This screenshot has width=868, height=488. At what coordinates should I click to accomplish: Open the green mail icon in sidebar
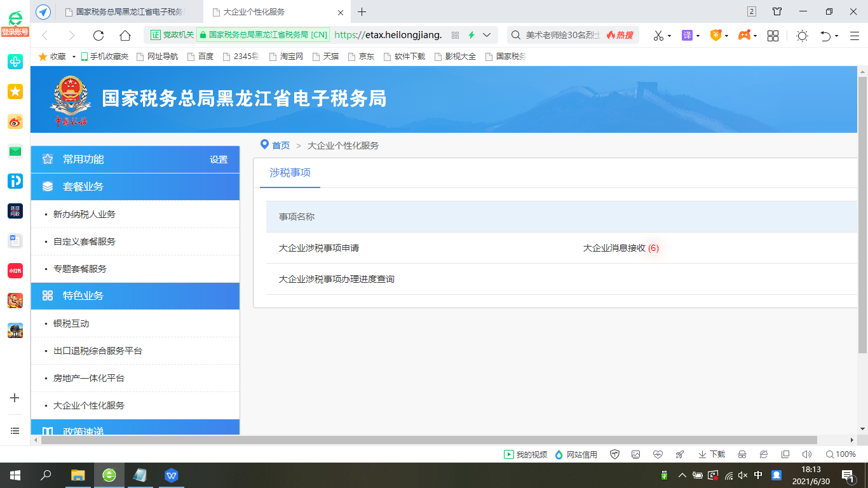[x=15, y=151]
